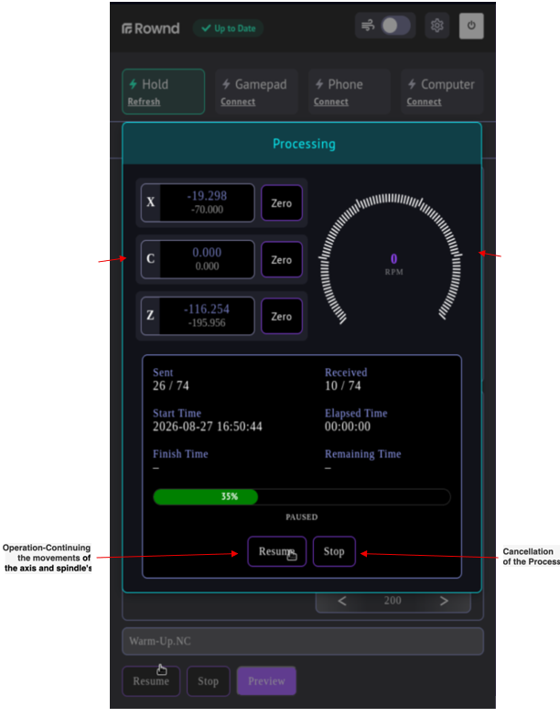Toggle the fan/air blower switch
The height and width of the screenshot is (728, 560).
click(x=396, y=26)
